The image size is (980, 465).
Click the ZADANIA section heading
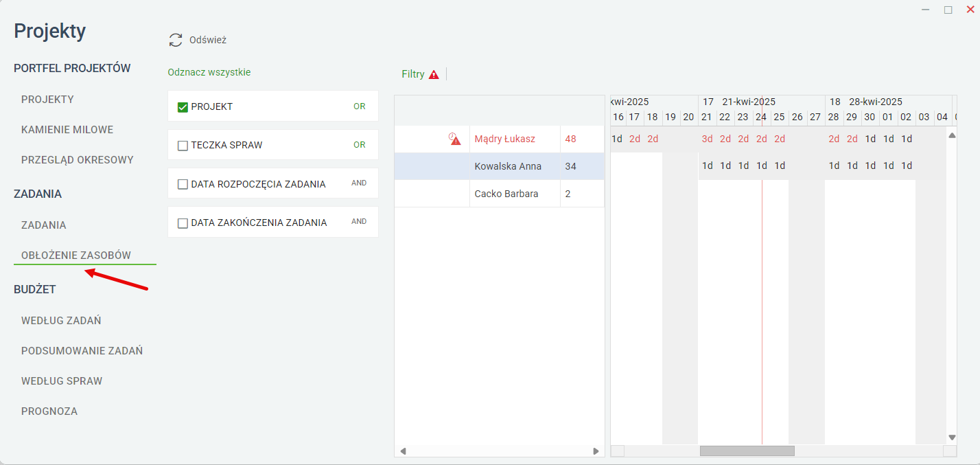click(x=38, y=194)
